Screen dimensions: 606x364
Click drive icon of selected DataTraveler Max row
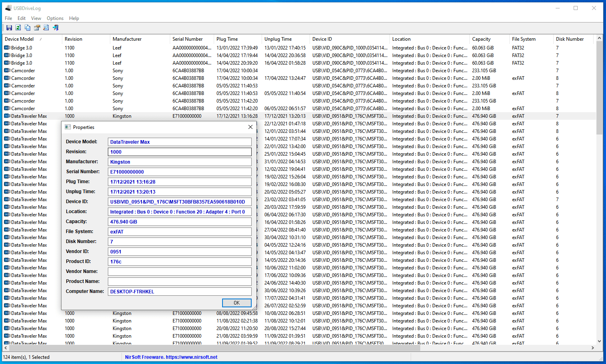(7, 116)
